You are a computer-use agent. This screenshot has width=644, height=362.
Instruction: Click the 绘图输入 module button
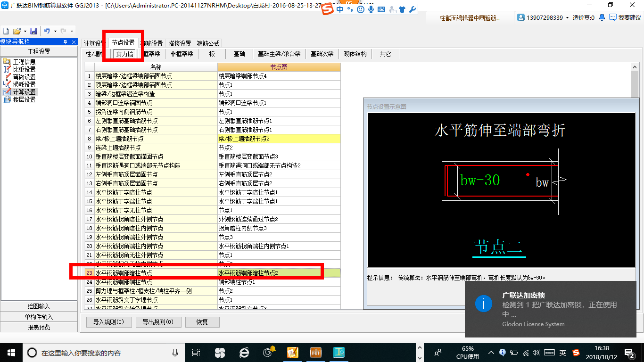pos(39,306)
